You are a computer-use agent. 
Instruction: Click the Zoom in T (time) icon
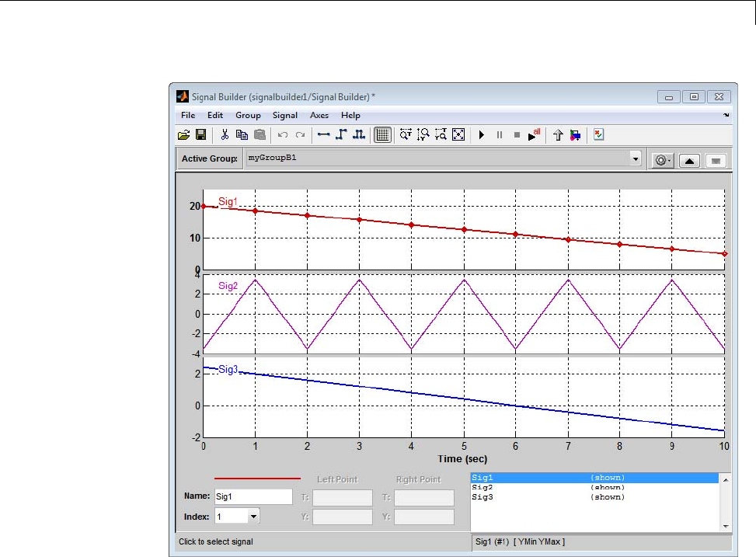pyautogui.click(x=406, y=135)
